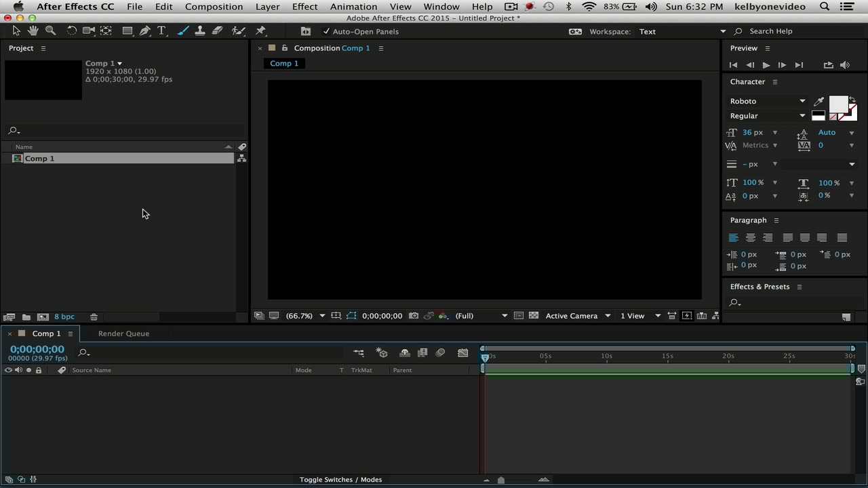The image size is (868, 488).
Task: Toggle Draft 3D in the timeline
Action: [382, 352]
